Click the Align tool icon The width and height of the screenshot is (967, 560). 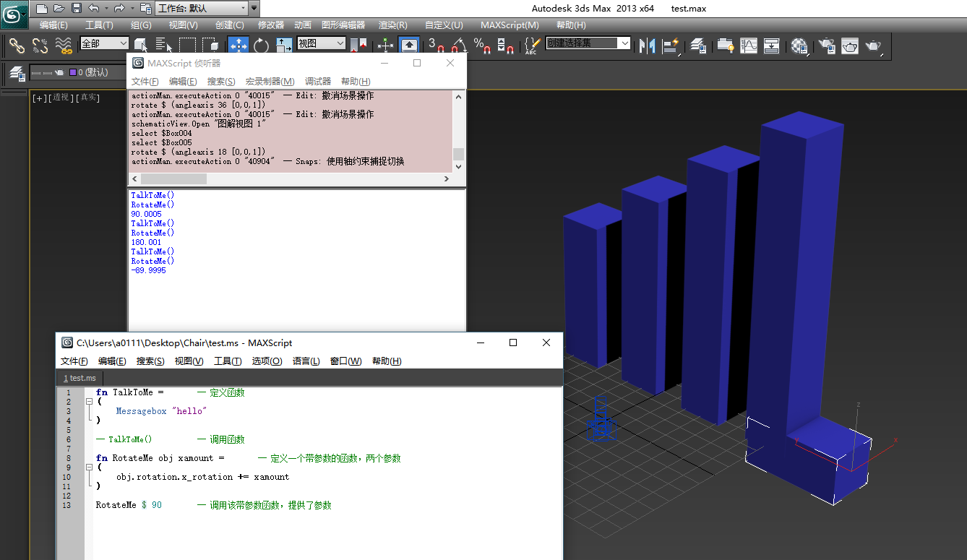click(671, 46)
